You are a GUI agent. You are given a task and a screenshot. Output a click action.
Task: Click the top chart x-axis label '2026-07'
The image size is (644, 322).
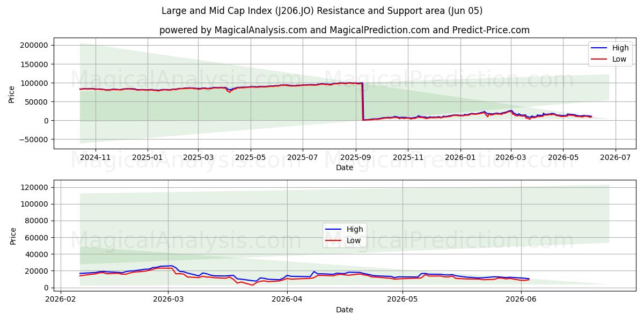[x=615, y=157]
